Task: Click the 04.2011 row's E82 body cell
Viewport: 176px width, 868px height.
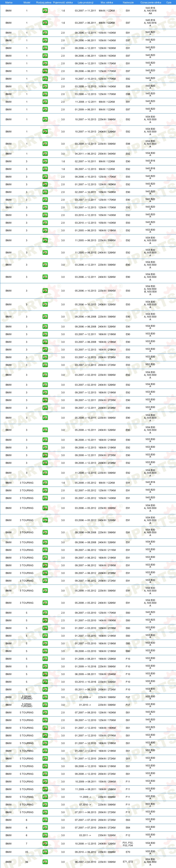Action: pos(128,154)
